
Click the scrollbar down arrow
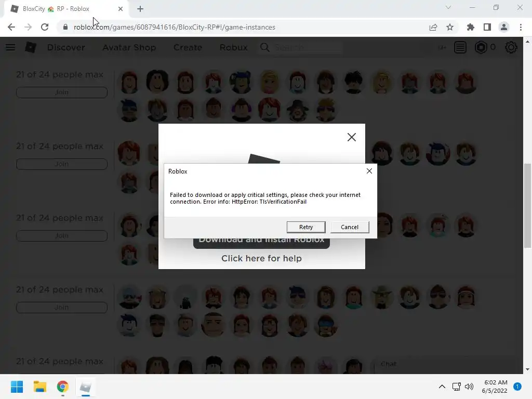click(527, 369)
